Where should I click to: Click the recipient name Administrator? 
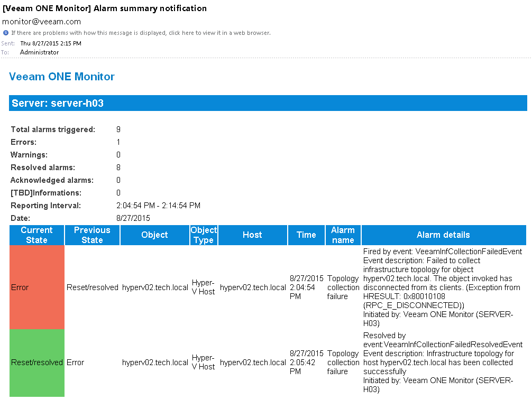tap(39, 52)
